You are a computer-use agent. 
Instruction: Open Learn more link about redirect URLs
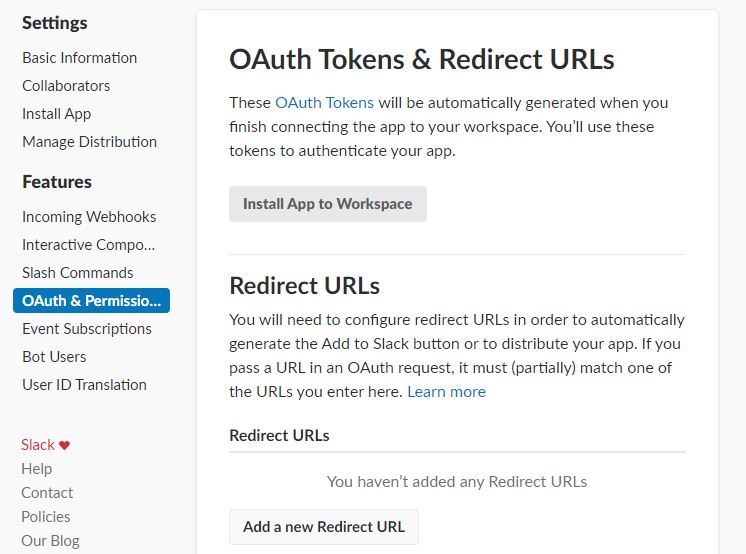(446, 392)
